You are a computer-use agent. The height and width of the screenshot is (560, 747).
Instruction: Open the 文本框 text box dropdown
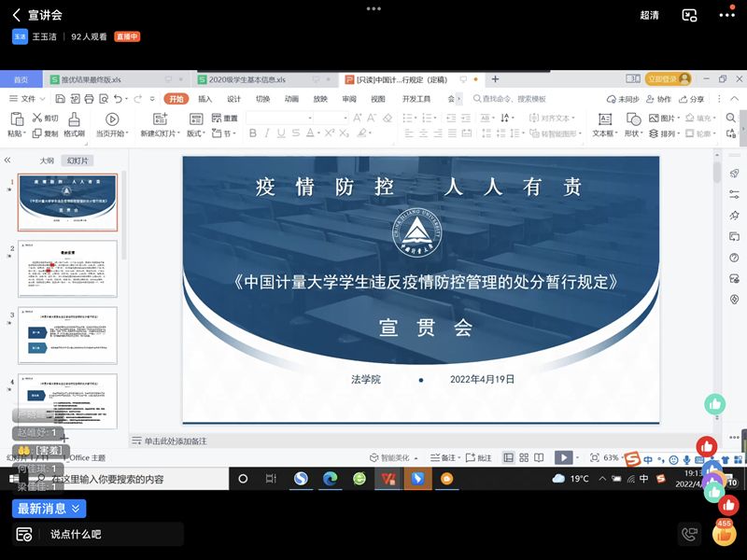click(605, 125)
